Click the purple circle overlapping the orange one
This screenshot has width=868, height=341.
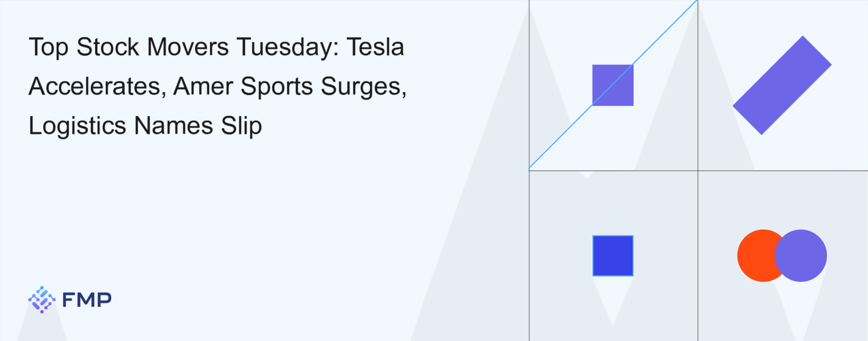(x=801, y=255)
